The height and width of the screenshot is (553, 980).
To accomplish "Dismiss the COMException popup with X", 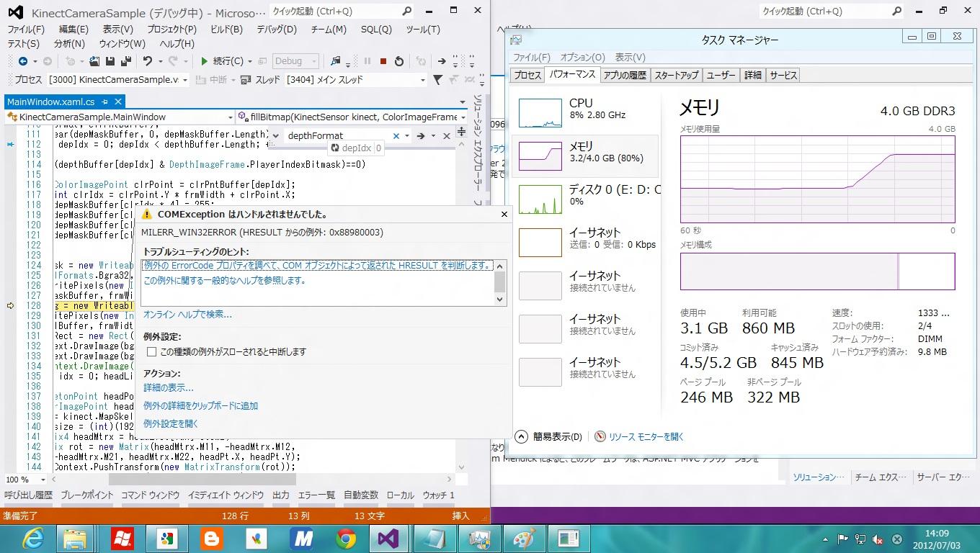I will click(504, 214).
